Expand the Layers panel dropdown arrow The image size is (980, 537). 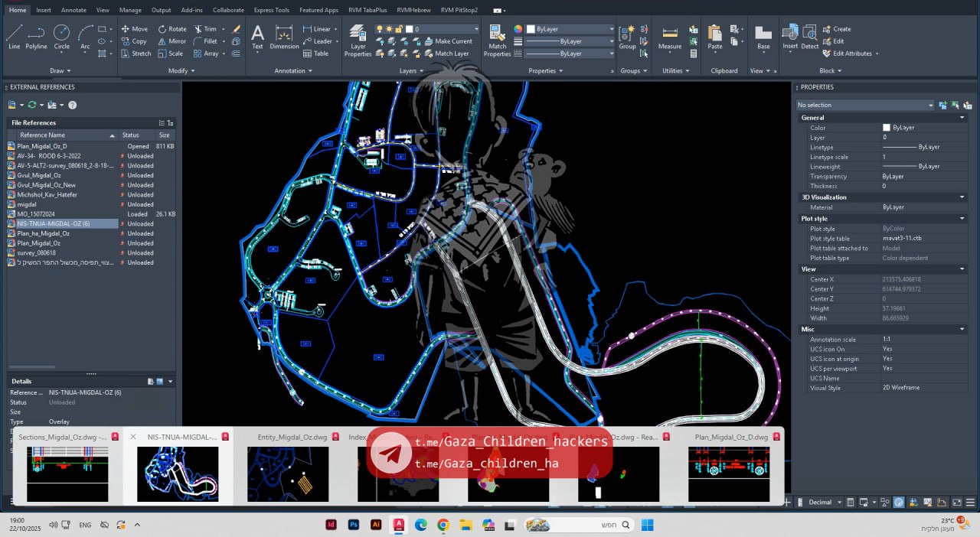click(422, 71)
